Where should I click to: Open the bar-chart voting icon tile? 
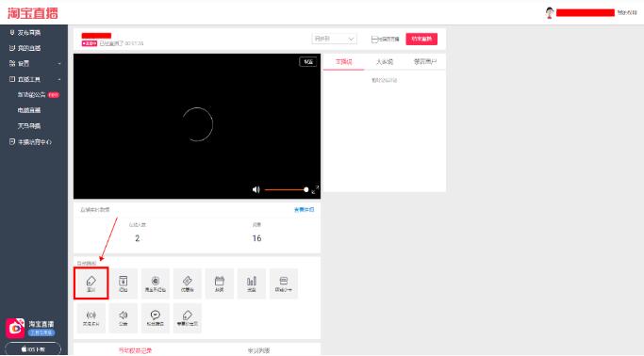[x=252, y=283]
